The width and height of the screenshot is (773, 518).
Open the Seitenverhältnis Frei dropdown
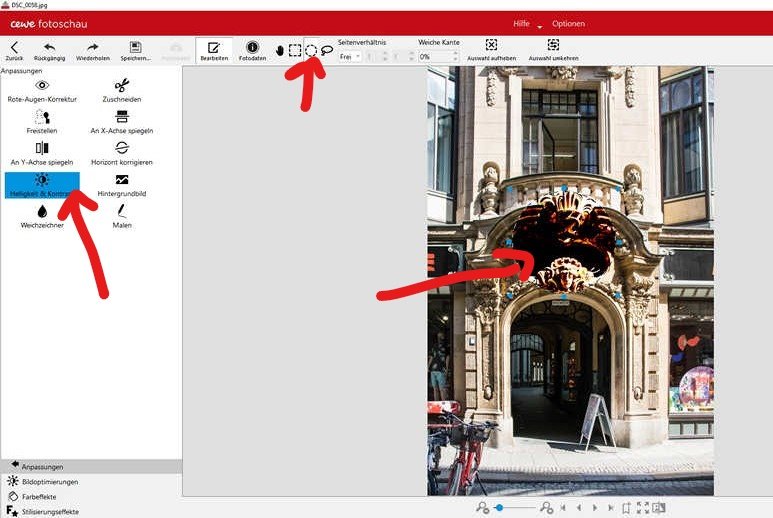(x=350, y=57)
